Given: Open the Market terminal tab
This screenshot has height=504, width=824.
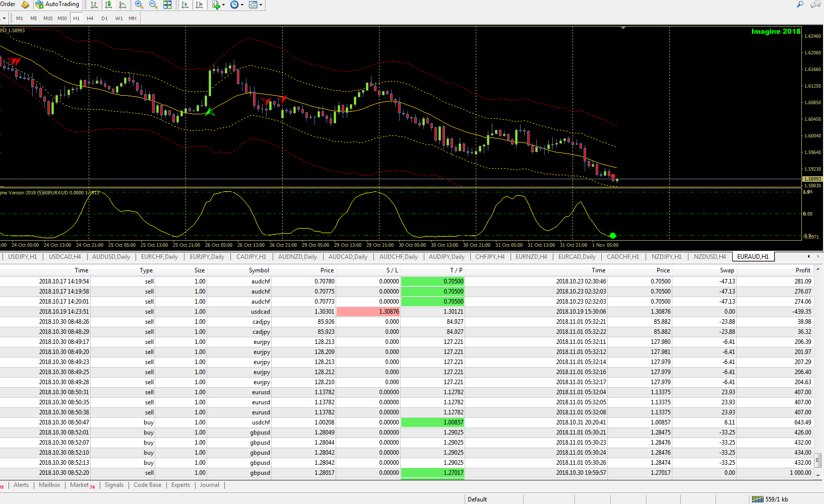Looking at the screenshot, I should pos(82,485).
